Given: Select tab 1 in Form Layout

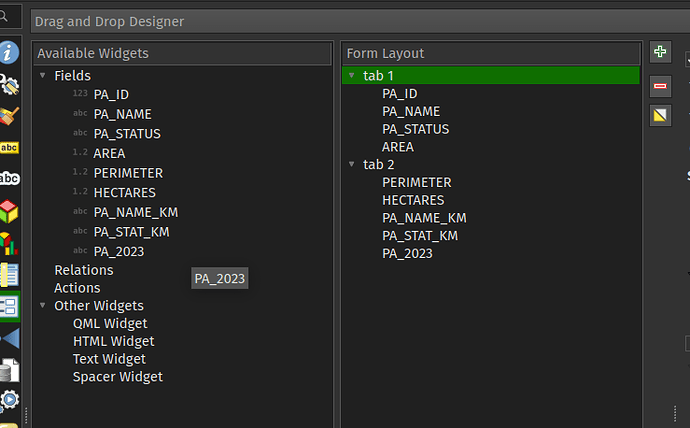Looking at the screenshot, I should coord(379,76).
